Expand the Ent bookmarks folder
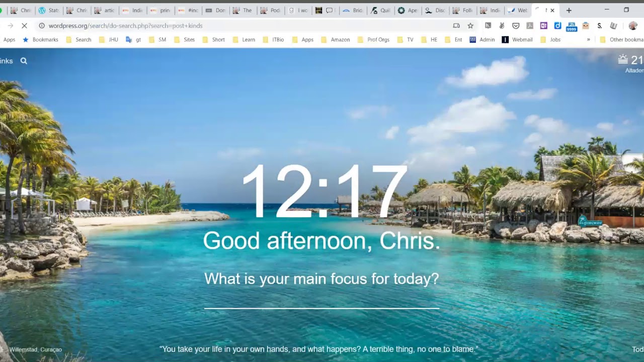Screen dimensions: 644x362 pos(453,40)
